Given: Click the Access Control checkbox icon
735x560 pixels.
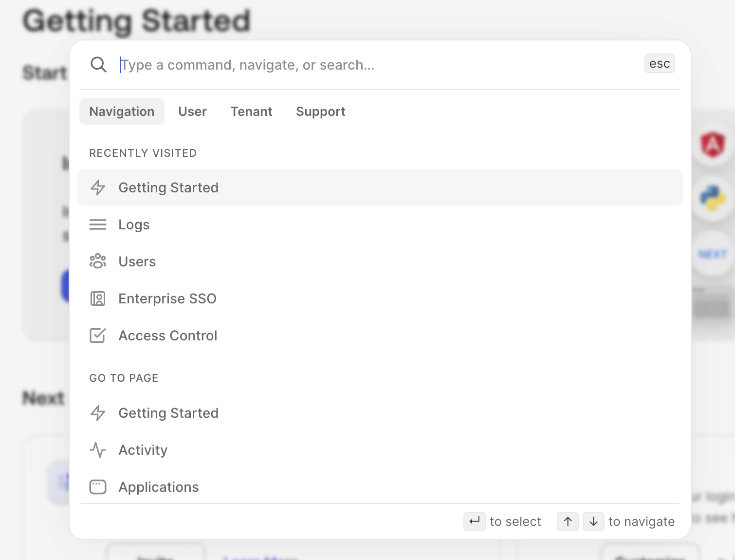Looking at the screenshot, I should 98,336.
